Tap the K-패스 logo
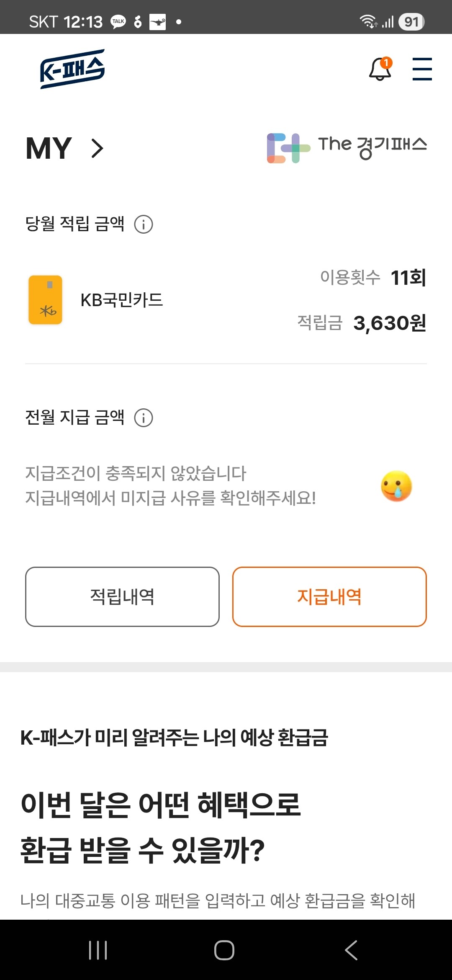452x980 pixels. [x=72, y=69]
